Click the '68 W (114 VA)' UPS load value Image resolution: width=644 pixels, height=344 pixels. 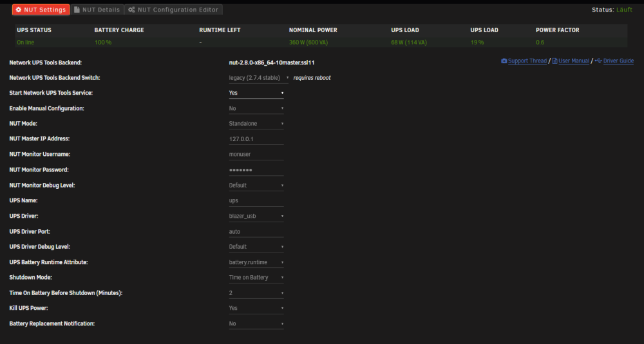click(x=409, y=43)
